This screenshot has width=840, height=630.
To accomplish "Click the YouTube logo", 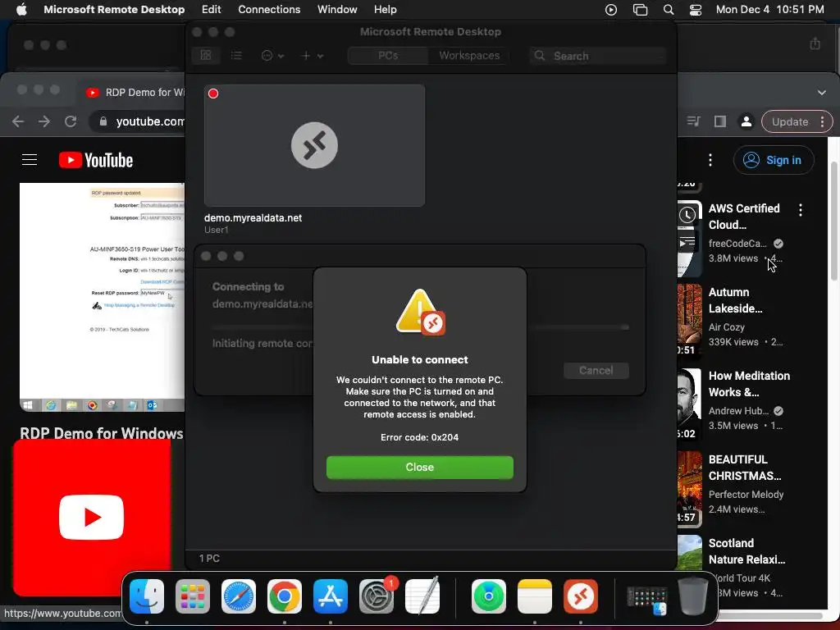I will pyautogui.click(x=96, y=160).
